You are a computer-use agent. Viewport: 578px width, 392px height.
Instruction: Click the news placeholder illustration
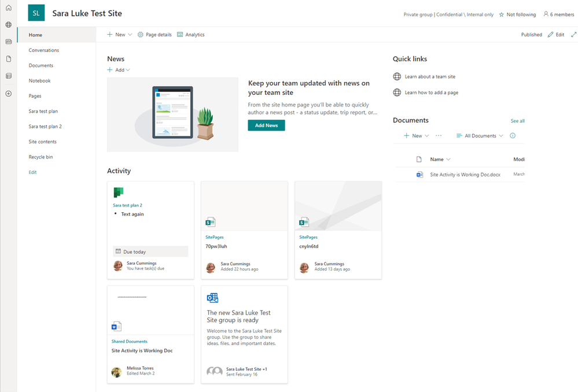point(172,114)
